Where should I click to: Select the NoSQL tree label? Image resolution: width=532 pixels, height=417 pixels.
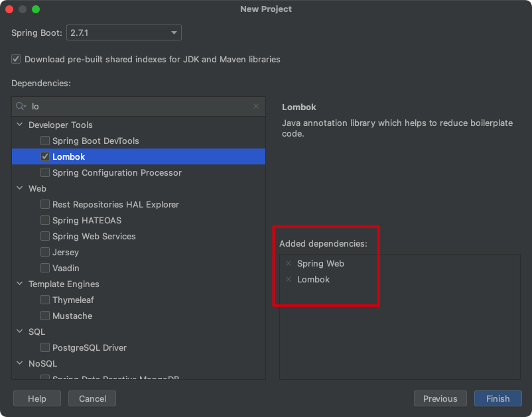coord(42,364)
